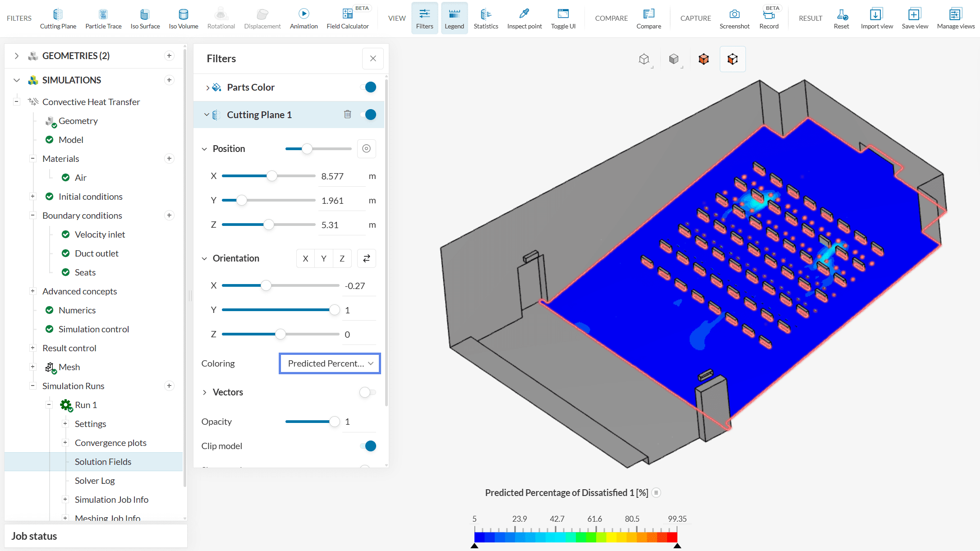The width and height of the screenshot is (980, 551).
Task: Open the Particle Trace filter tool
Action: pos(103,18)
